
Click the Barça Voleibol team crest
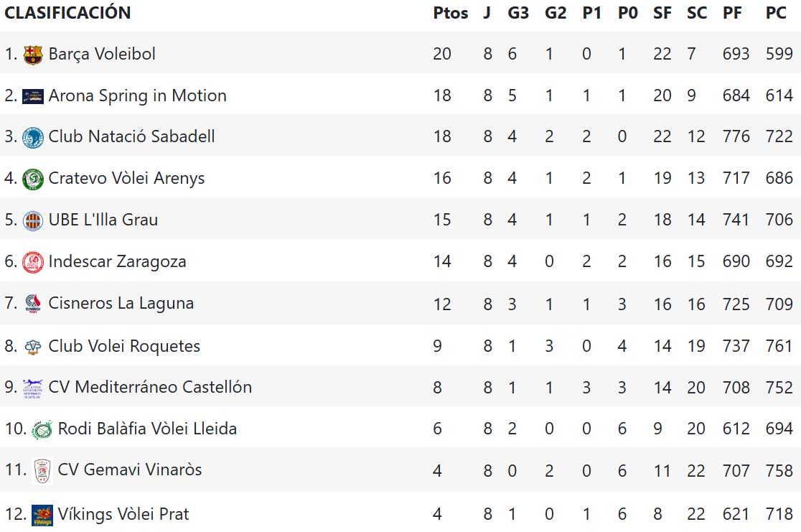coord(33,55)
